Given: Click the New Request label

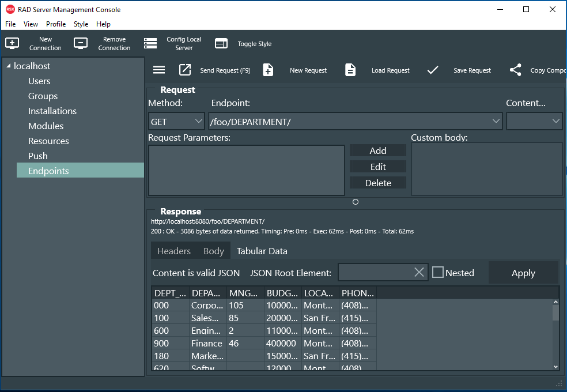Looking at the screenshot, I should point(308,70).
